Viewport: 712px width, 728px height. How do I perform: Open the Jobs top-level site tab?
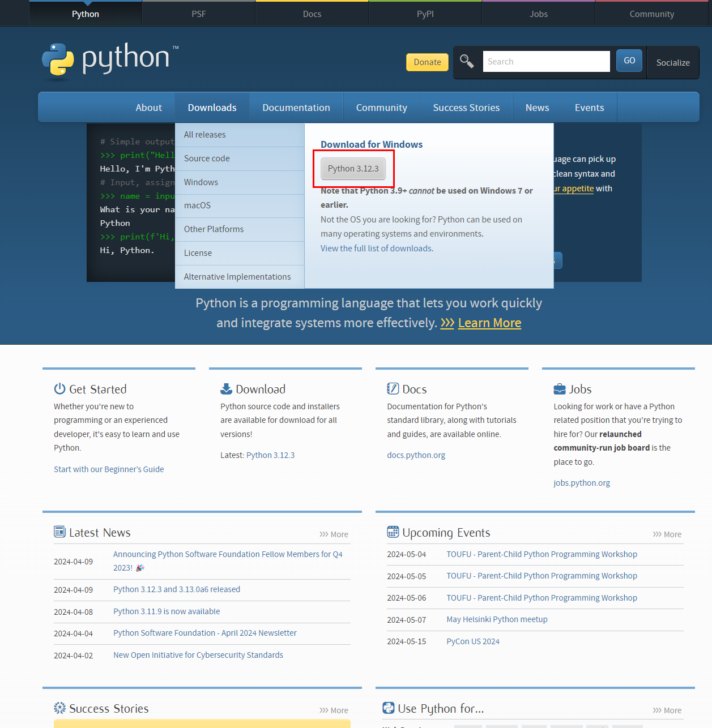(x=539, y=14)
